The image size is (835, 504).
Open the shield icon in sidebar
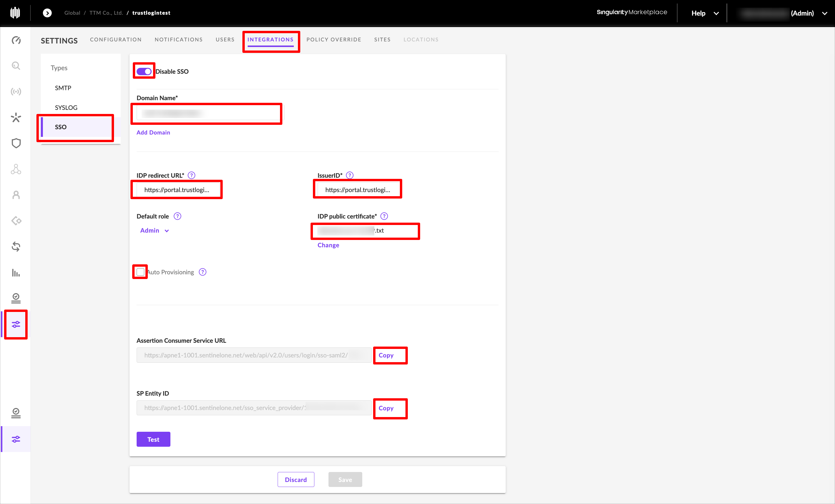point(16,143)
